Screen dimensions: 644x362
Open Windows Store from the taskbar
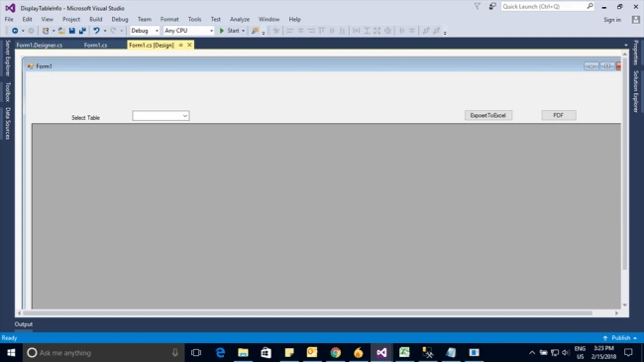267,352
